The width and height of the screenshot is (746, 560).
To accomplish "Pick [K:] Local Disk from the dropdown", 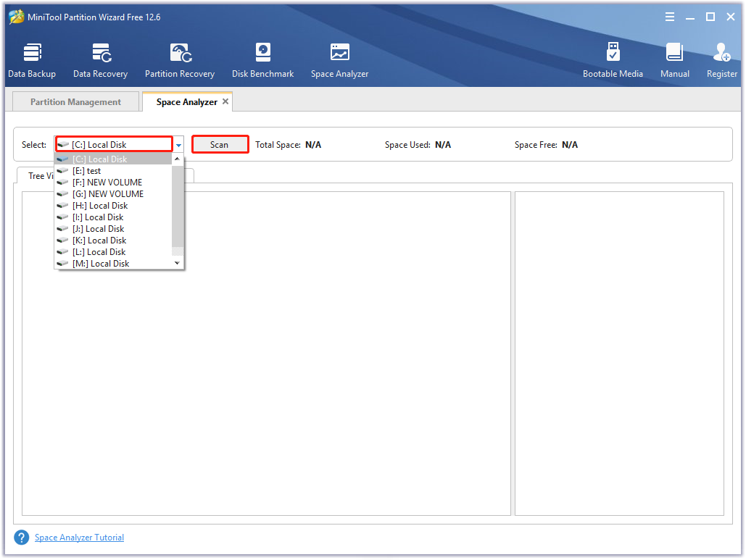I will (x=99, y=241).
